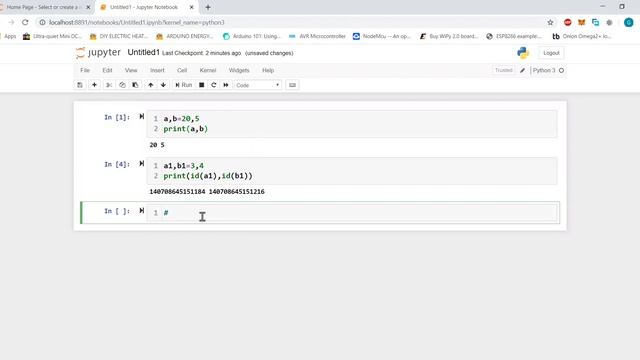Image resolution: width=640 pixels, height=360 pixels.
Task: Run cell In [1] with its run icon
Action: click(142, 117)
